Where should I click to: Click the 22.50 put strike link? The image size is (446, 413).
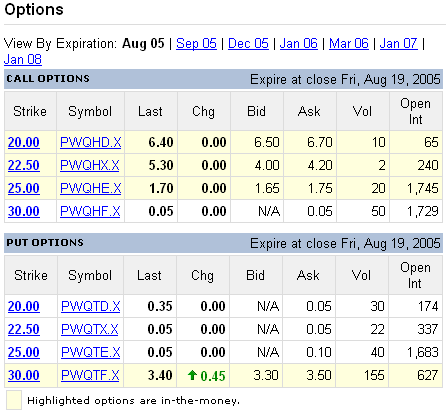(x=24, y=329)
